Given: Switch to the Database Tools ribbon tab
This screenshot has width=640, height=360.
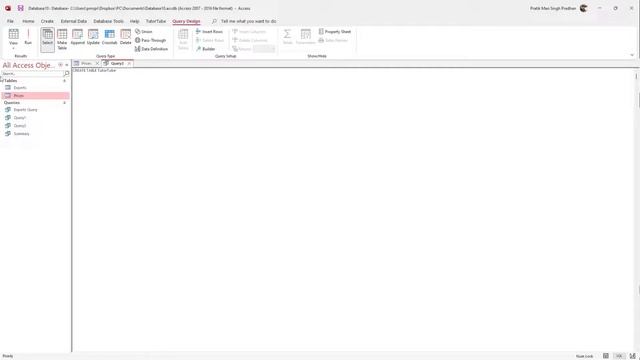Looking at the screenshot, I should point(109,21).
